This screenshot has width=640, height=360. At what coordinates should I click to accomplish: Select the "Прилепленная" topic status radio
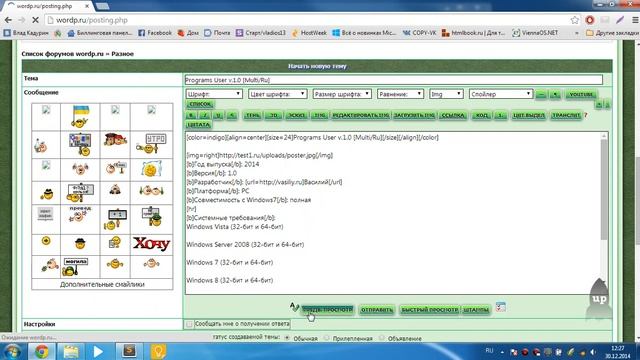pos(327,338)
